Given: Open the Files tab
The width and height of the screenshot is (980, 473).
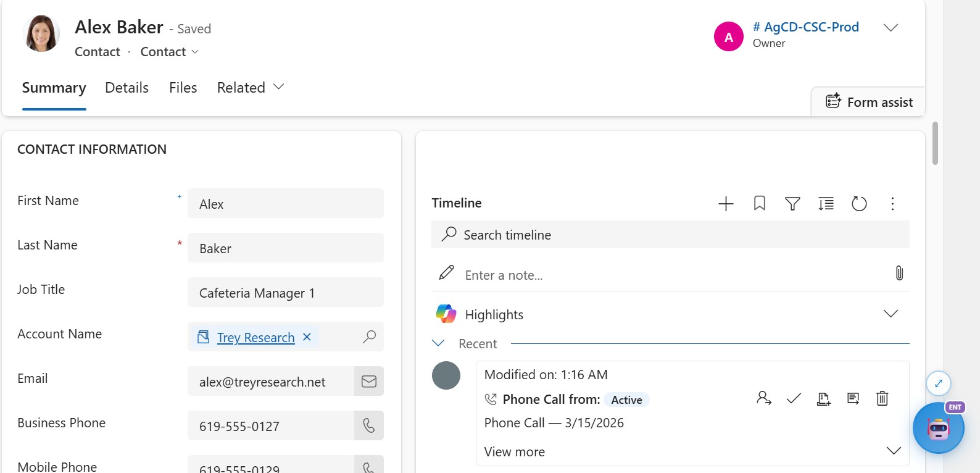Looking at the screenshot, I should pyautogui.click(x=183, y=88).
